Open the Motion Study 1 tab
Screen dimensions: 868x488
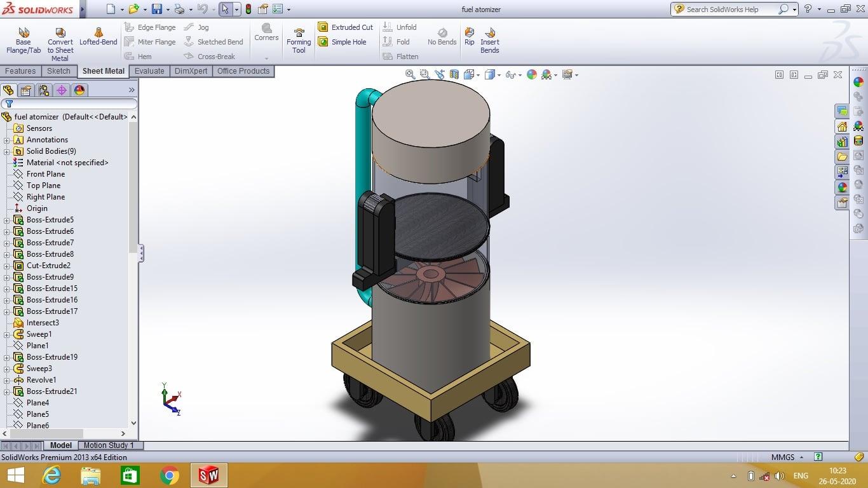[110, 445]
